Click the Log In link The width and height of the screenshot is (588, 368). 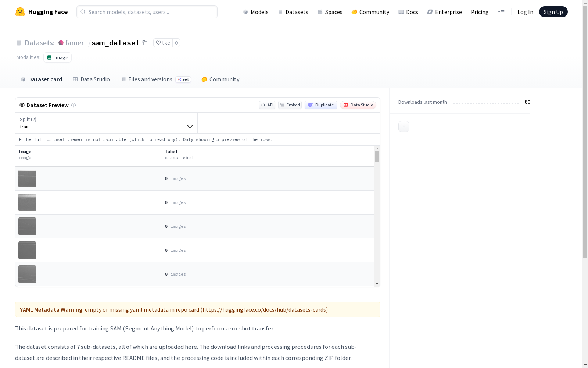click(x=525, y=12)
